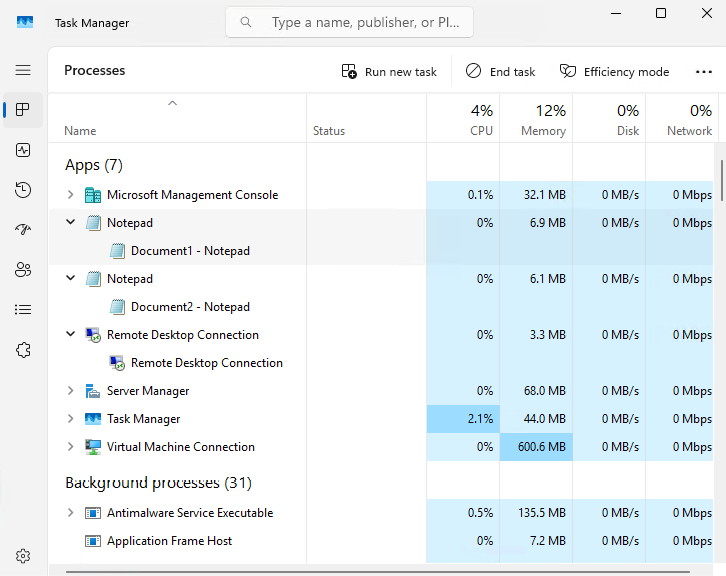726x576 pixels.
Task: Collapse the Remote Desktop Connection group
Action: (x=70, y=334)
